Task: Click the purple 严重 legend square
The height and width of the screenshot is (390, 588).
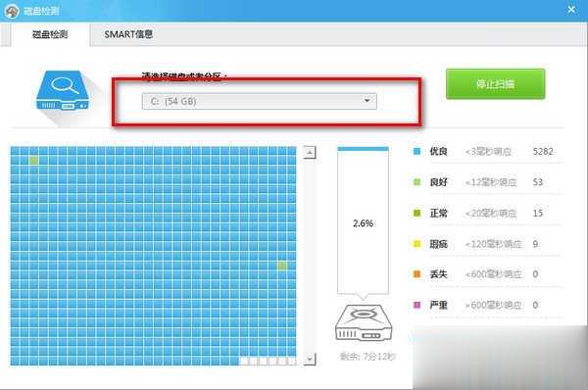Action: click(416, 305)
